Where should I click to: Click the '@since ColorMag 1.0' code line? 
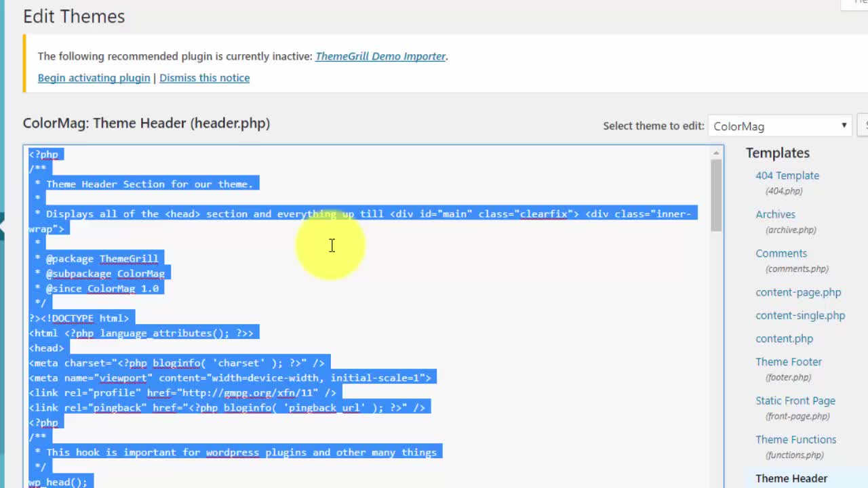tap(96, 289)
